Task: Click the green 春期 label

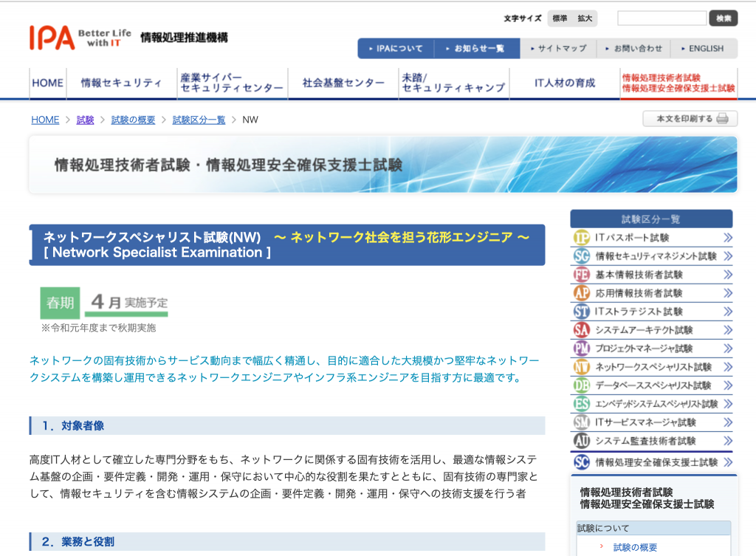Action: click(x=61, y=303)
